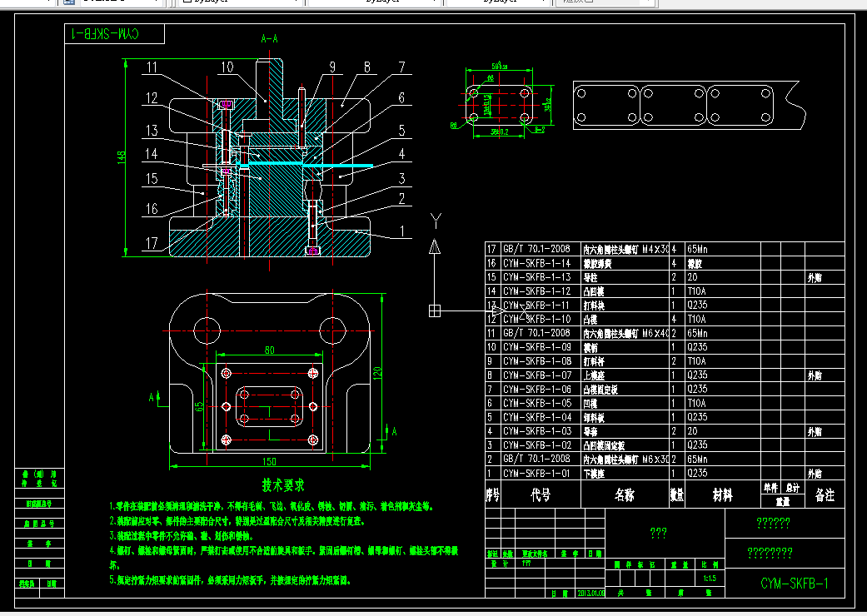Select GB/T 70.1-2008 in row 2
The width and height of the screenshot is (867, 616).
point(536,459)
